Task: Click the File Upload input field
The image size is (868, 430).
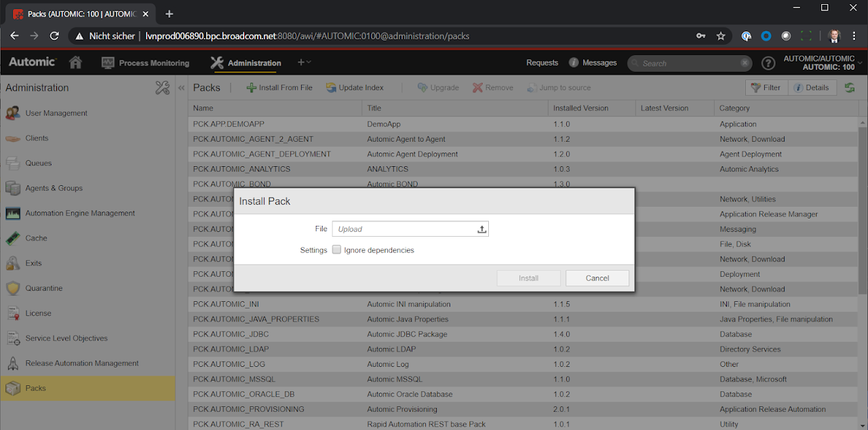Action: click(410, 229)
